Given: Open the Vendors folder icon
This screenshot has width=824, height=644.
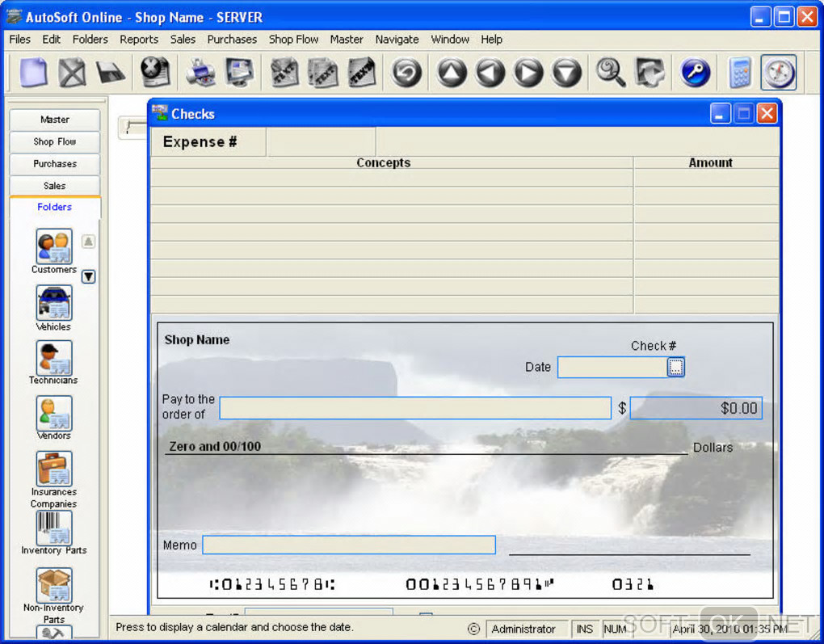Looking at the screenshot, I should point(53,413).
